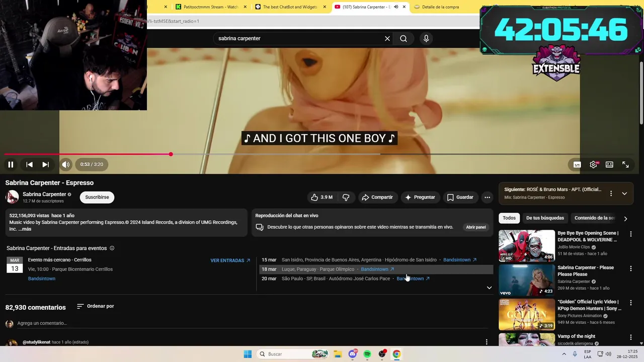Image resolution: width=644 pixels, height=362 pixels.
Task: Skip to previous video
Action: point(29,164)
